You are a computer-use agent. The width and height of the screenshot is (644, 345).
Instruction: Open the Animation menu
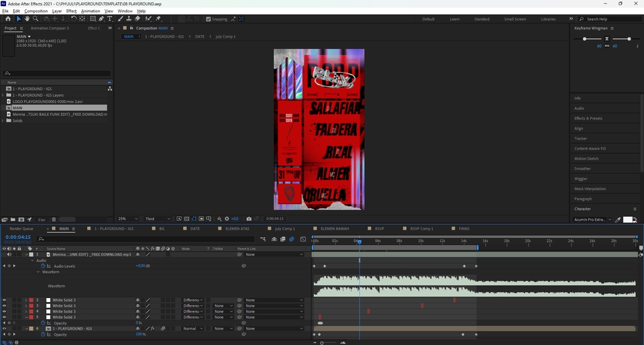click(91, 11)
